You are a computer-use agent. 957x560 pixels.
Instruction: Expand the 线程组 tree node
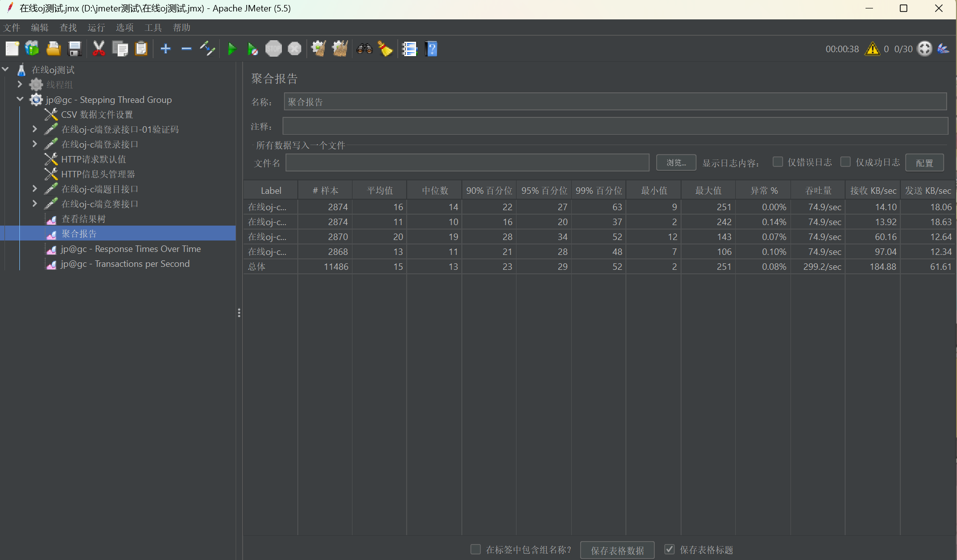[x=20, y=84]
